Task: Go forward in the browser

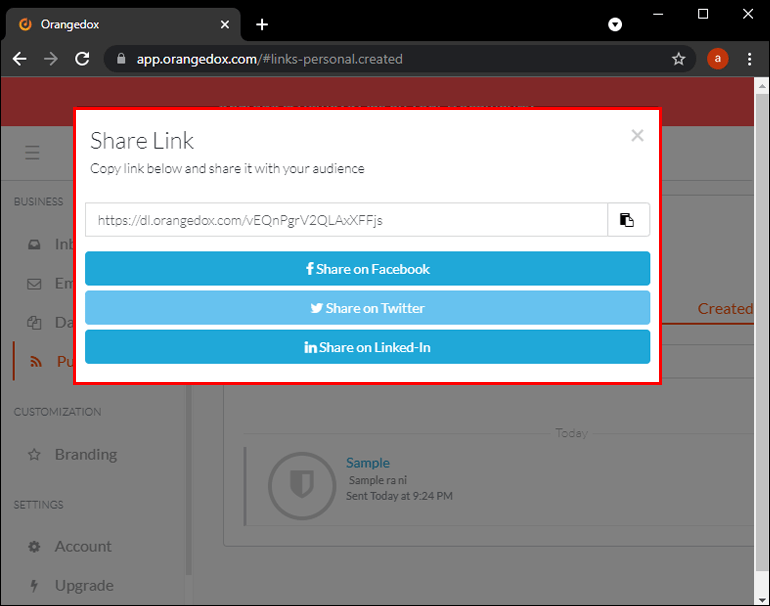Action: (x=51, y=59)
